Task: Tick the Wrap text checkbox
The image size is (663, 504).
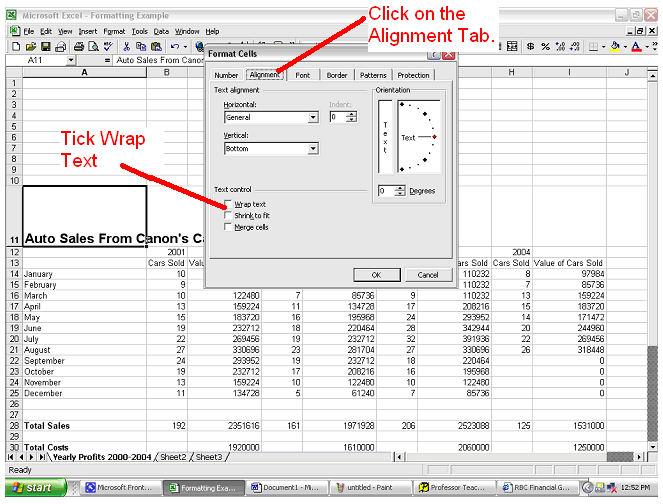Action: tap(227, 204)
